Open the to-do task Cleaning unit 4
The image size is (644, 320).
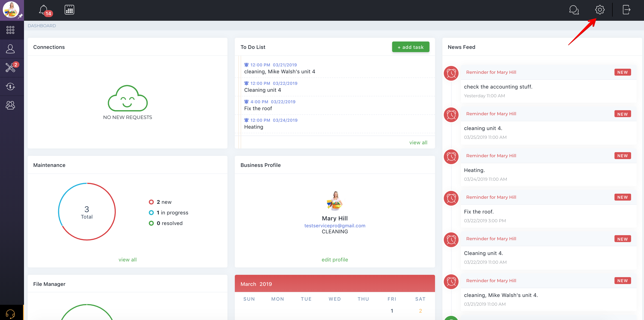coord(262,90)
